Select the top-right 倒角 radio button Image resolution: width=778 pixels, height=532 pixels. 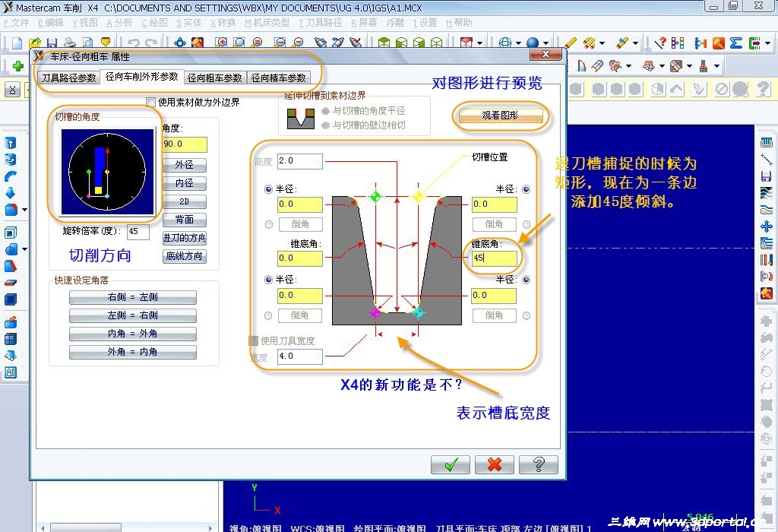(526, 224)
